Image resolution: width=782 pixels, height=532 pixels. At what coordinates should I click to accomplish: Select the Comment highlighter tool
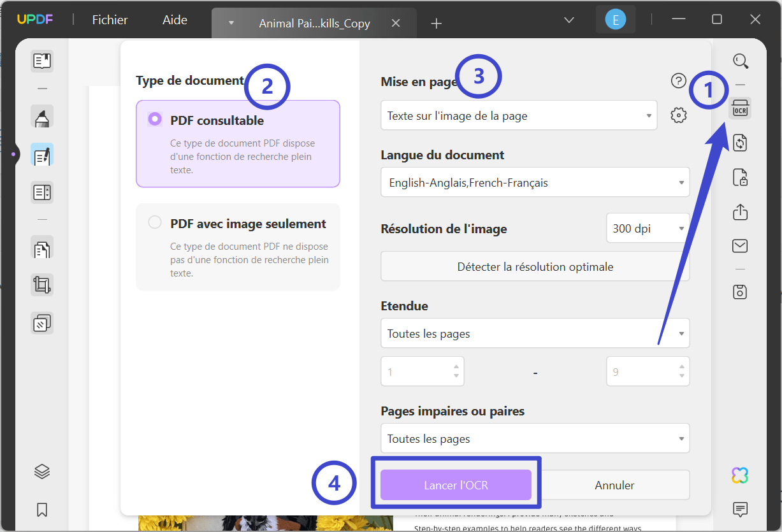click(x=42, y=117)
